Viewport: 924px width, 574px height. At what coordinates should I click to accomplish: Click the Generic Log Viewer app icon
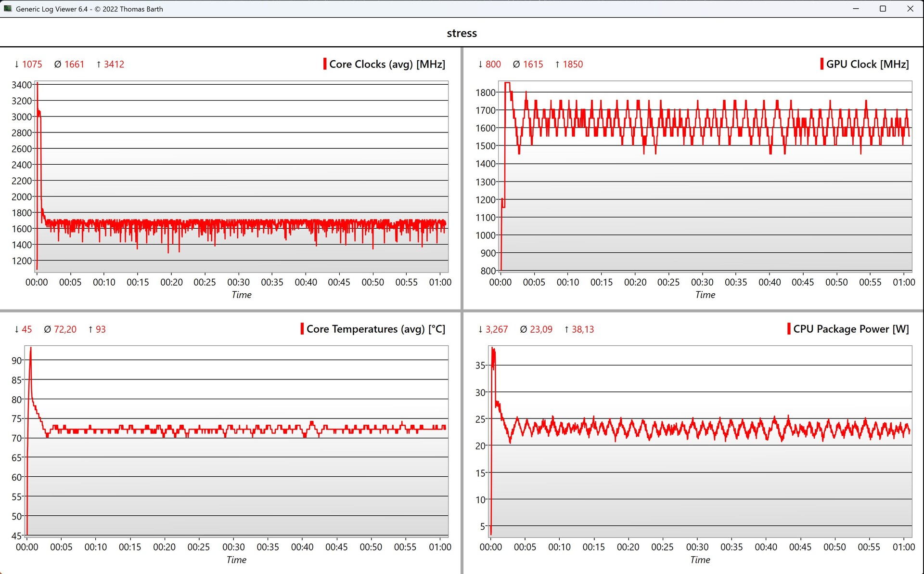coord(8,9)
